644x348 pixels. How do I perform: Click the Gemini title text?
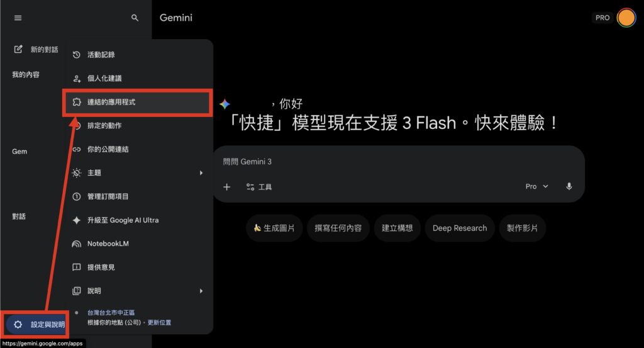pyautogui.click(x=176, y=18)
